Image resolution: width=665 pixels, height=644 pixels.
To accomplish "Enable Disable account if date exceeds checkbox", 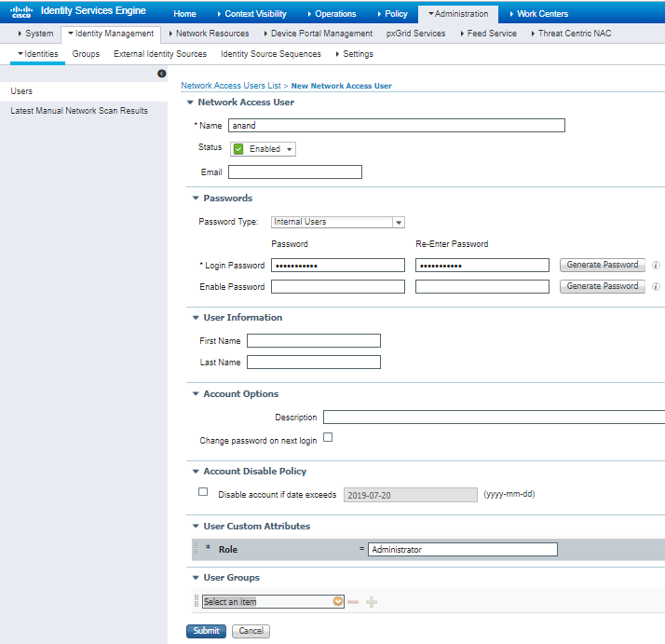I will (x=203, y=491).
